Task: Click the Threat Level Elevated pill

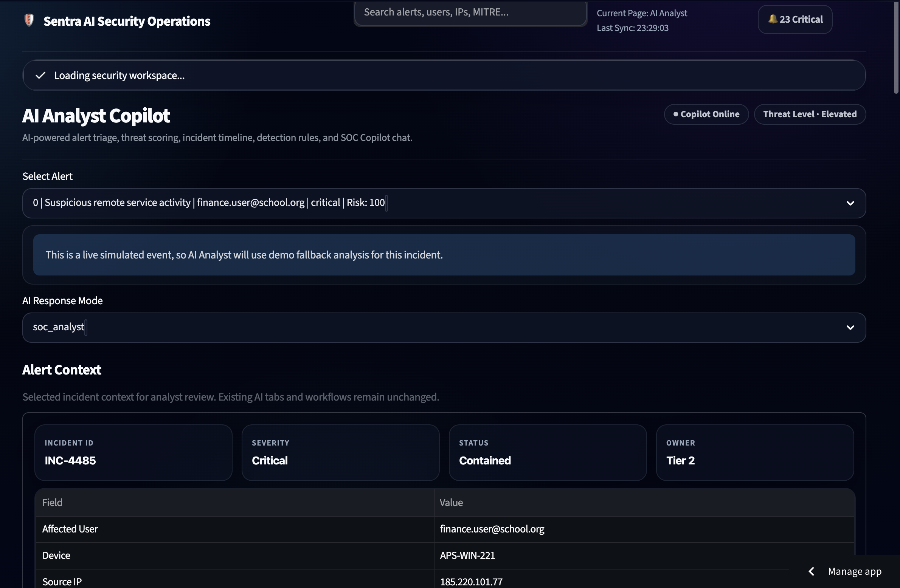Action: pyautogui.click(x=810, y=114)
